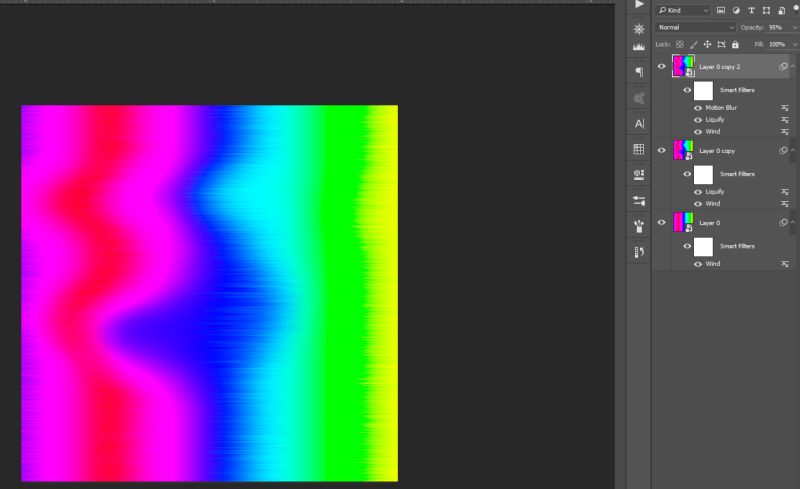
Task: Click the Opacity 95% value field
Action: coord(778,28)
